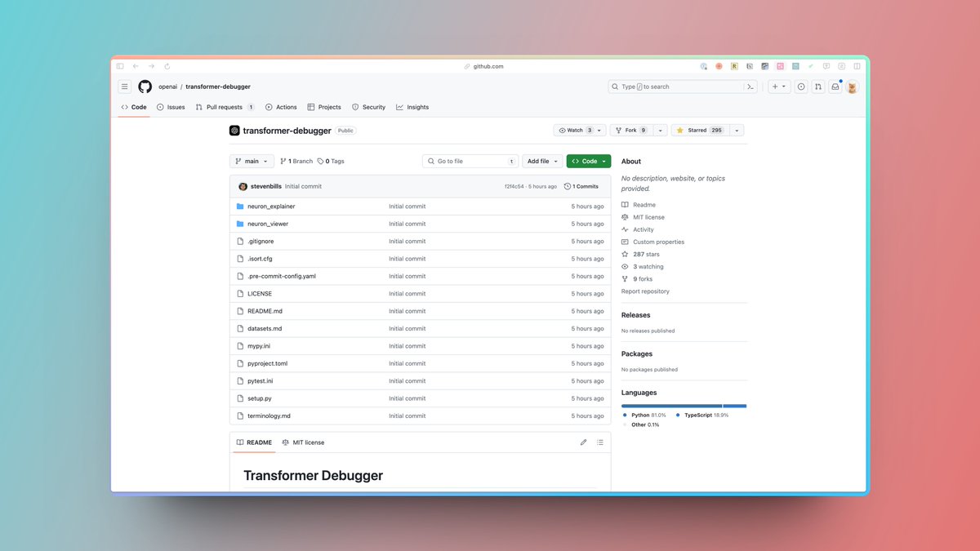Open the user profile avatar menu
The height and width of the screenshot is (551, 980).
853,87
